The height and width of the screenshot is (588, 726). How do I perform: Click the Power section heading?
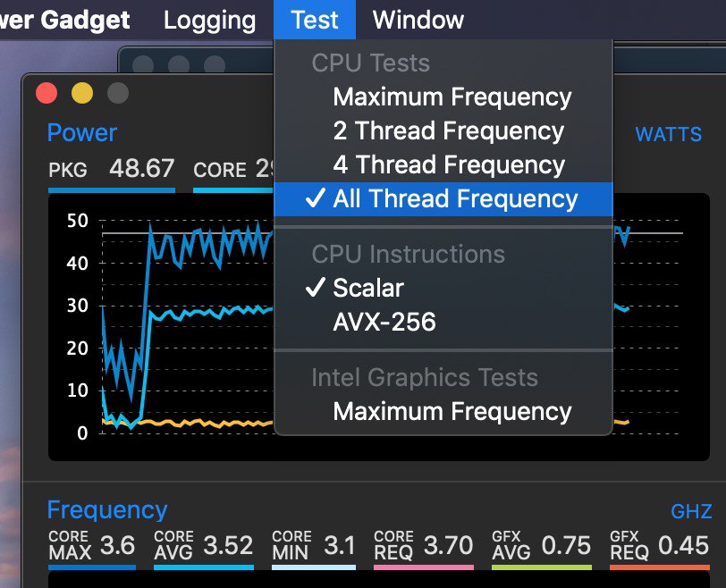[x=82, y=133]
